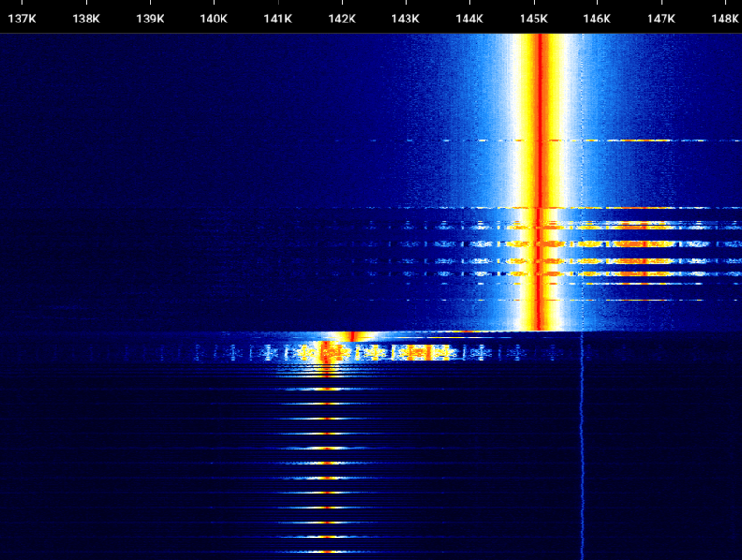
Task: Click the 146K frequency label
Action: coord(597,19)
